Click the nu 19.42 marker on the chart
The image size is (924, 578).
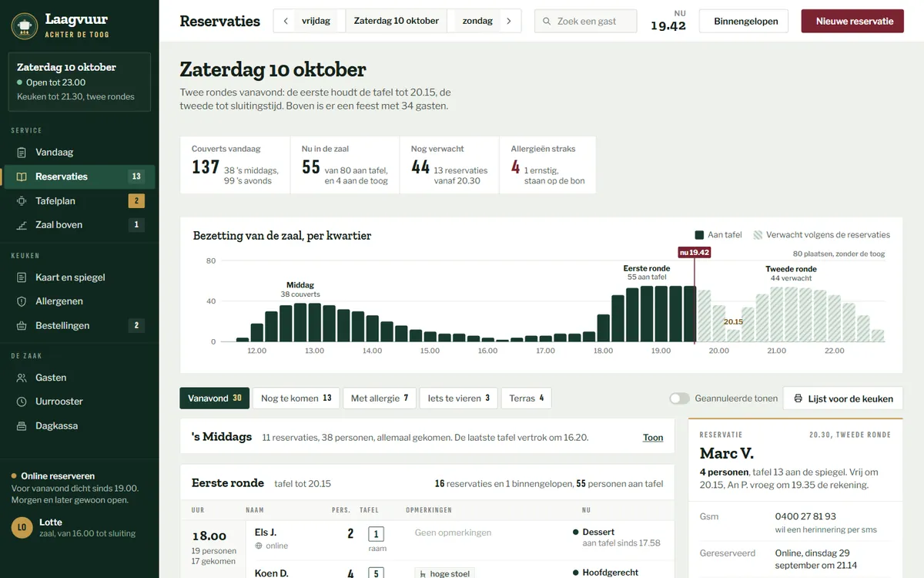pyautogui.click(x=694, y=252)
